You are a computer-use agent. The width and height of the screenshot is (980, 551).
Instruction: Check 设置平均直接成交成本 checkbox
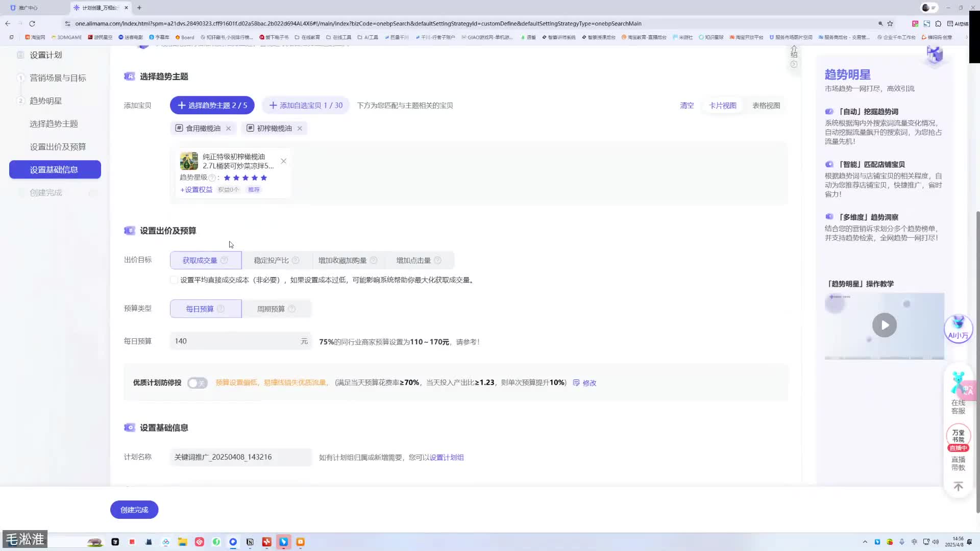point(174,280)
